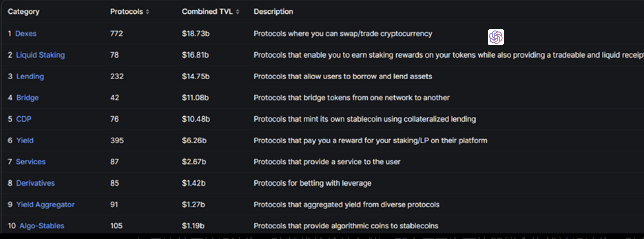Open the Services category link
The image size is (644, 239).
tap(31, 162)
